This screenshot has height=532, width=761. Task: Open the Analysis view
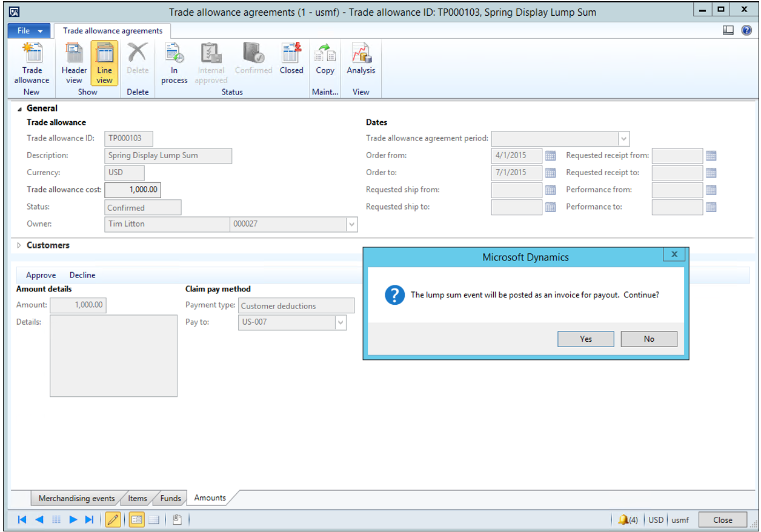click(361, 59)
